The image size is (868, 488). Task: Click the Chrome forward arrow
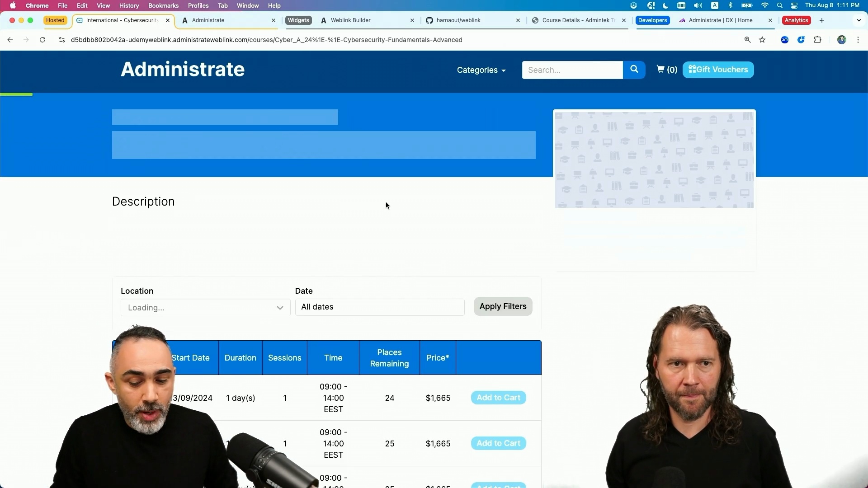(26, 40)
